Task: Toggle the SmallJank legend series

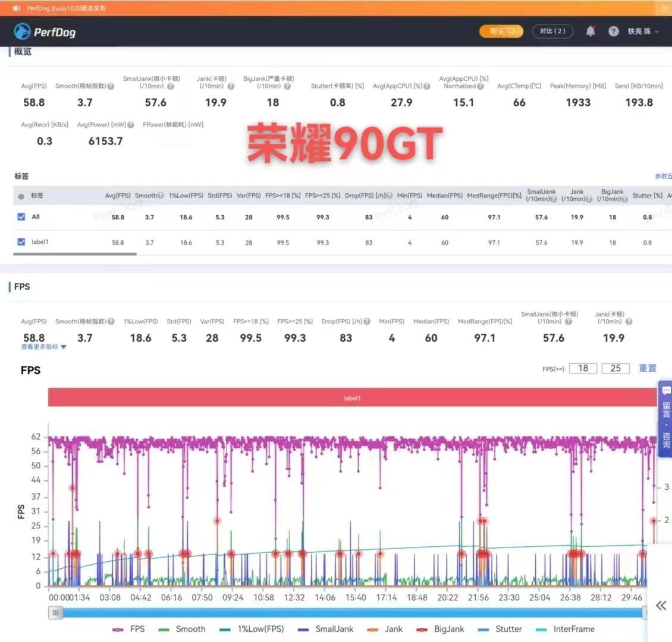Action: [x=326, y=629]
